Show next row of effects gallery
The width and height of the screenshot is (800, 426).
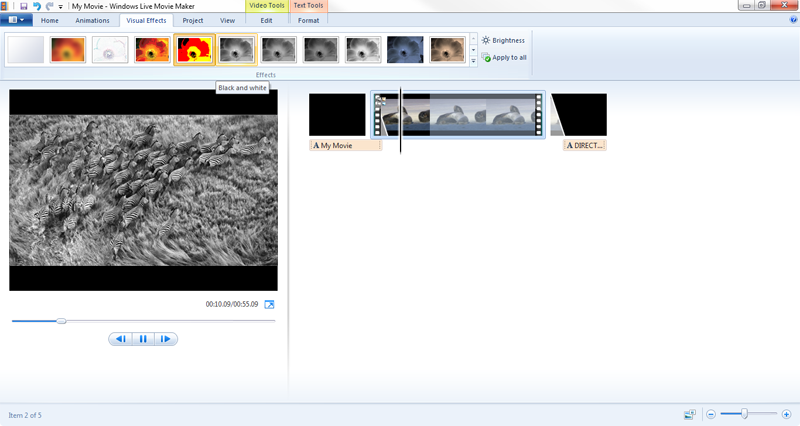pos(473,50)
